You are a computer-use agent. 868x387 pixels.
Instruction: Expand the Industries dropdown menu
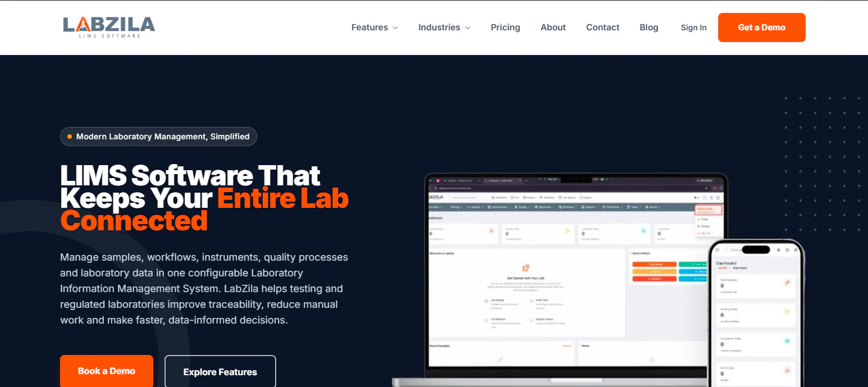point(444,28)
